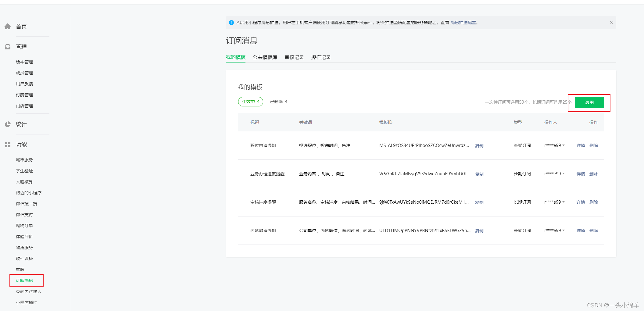Select the 已删除 4 filter

pyautogui.click(x=279, y=102)
